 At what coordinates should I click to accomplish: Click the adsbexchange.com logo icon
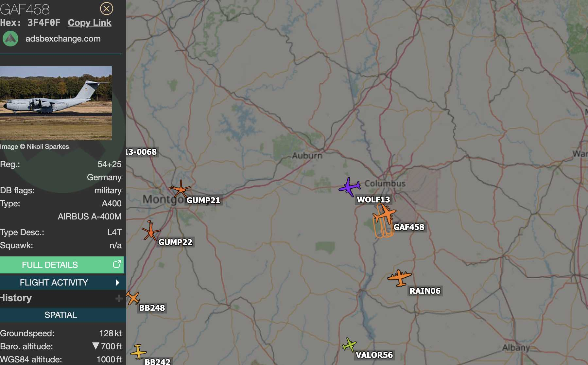10,39
